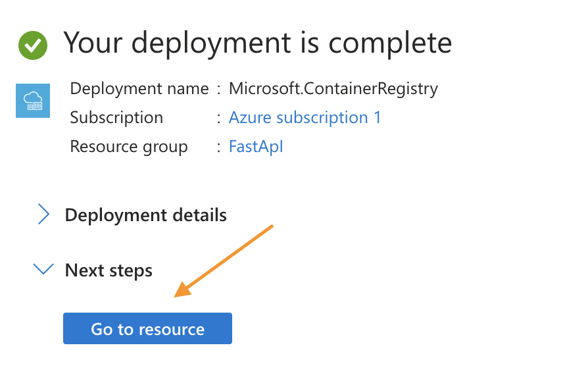Click the 'Subscription' label
588x387 pixels.
116,118
